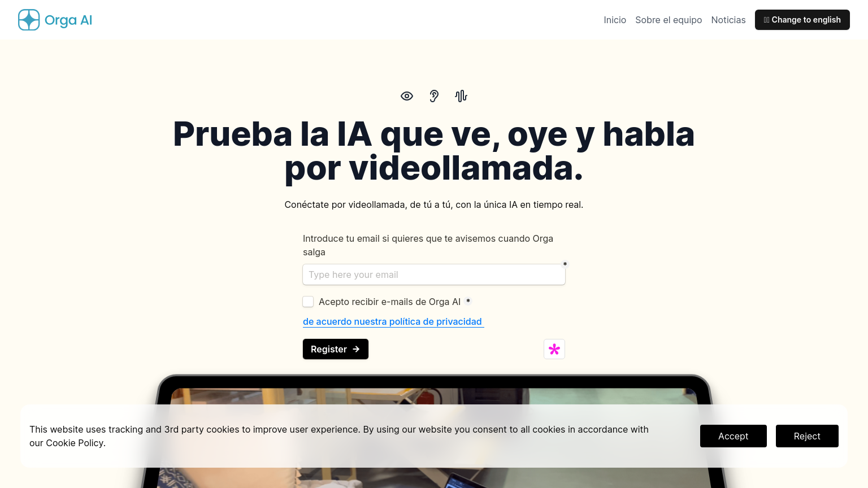Image resolution: width=868 pixels, height=488 pixels.
Task: Click the ear hearing icon
Action: 434,96
